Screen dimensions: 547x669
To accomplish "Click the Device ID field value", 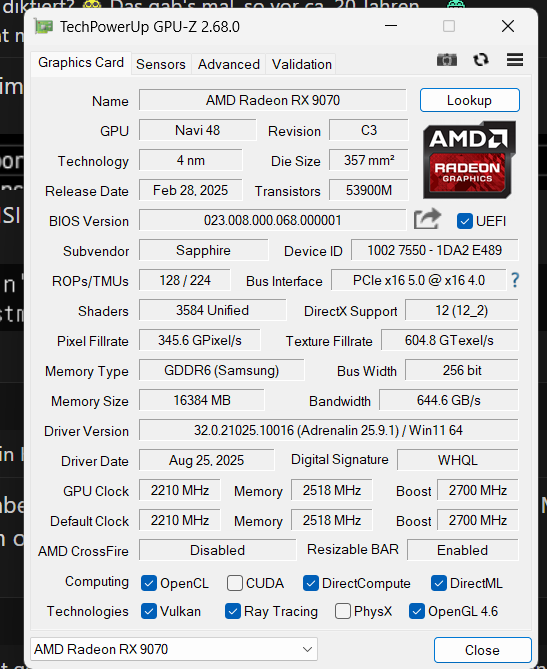I will coord(435,250).
